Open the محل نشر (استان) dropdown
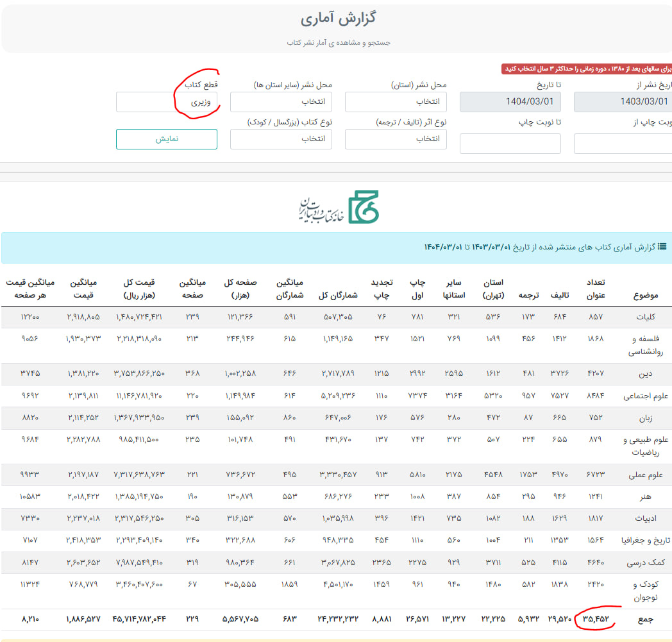 click(x=396, y=101)
